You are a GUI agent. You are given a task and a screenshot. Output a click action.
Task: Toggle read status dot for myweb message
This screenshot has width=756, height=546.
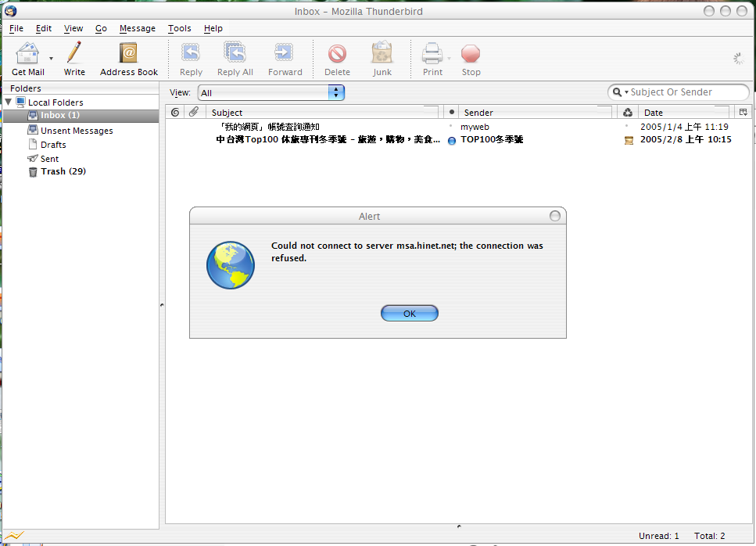451,126
